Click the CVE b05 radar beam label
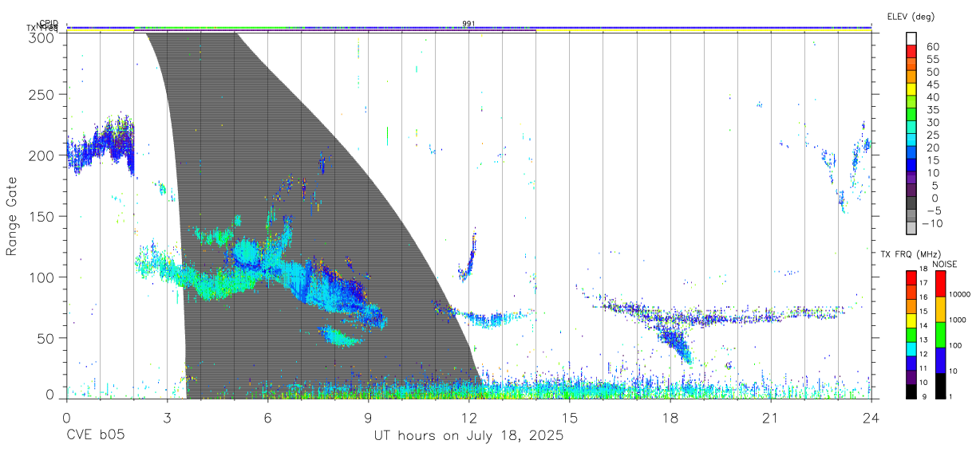Viewport: 980px width, 452px height. point(94,436)
